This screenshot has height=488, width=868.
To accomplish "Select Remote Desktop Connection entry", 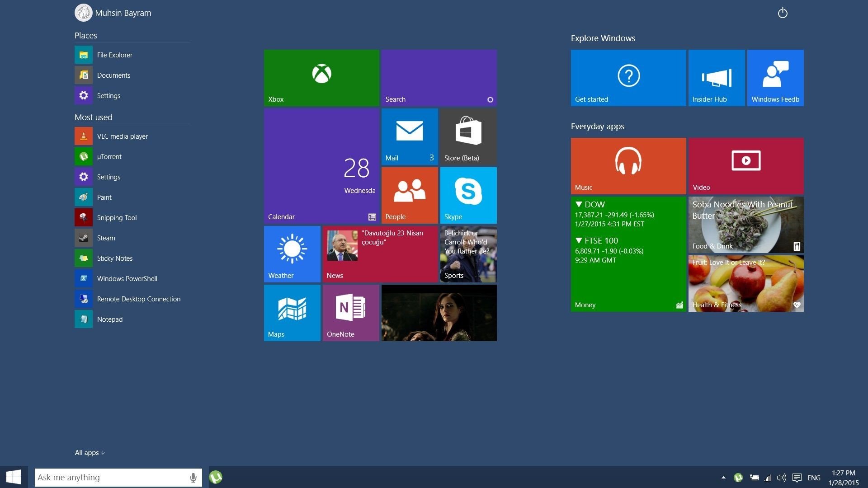I will pyautogui.click(x=138, y=299).
